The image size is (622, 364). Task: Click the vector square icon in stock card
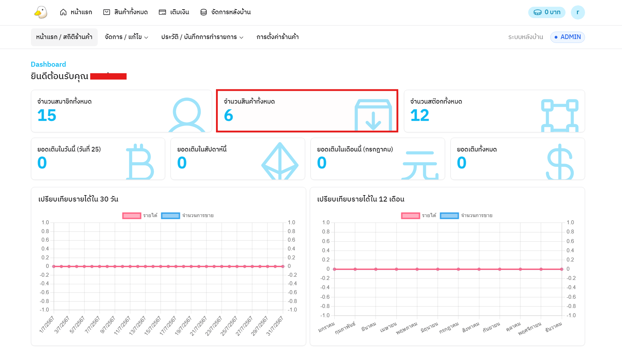click(560, 115)
